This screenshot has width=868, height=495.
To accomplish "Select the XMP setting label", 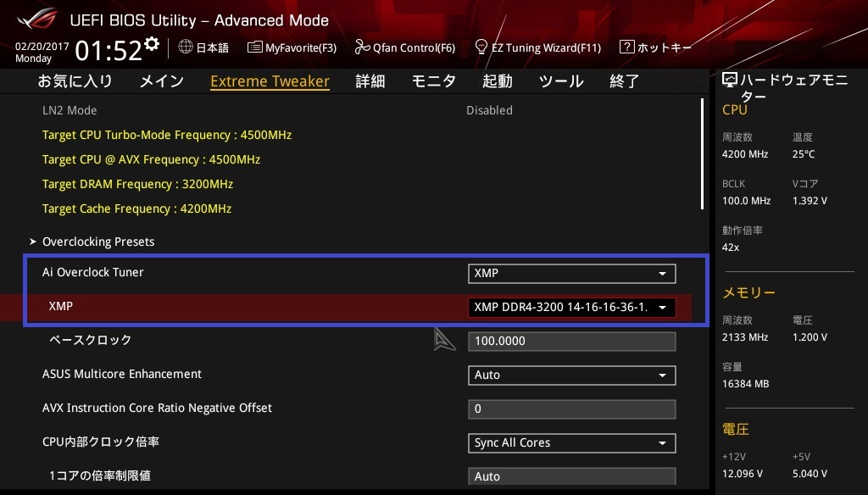I will (61, 306).
